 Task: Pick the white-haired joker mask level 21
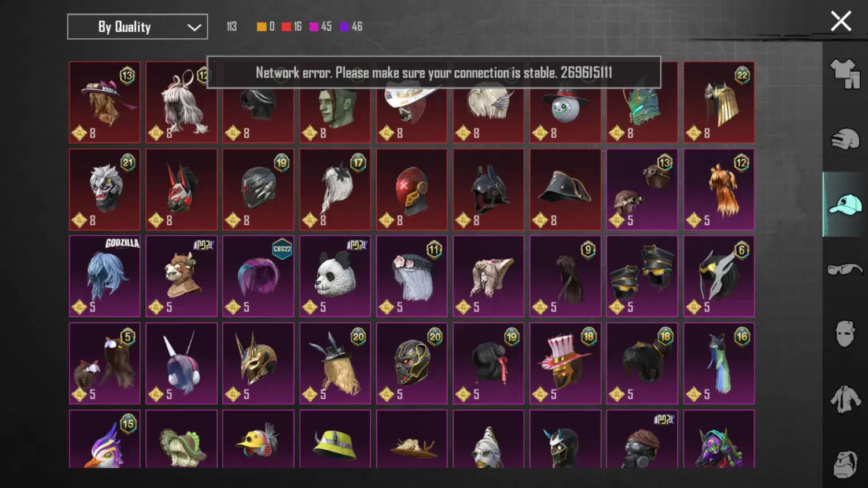(105, 189)
